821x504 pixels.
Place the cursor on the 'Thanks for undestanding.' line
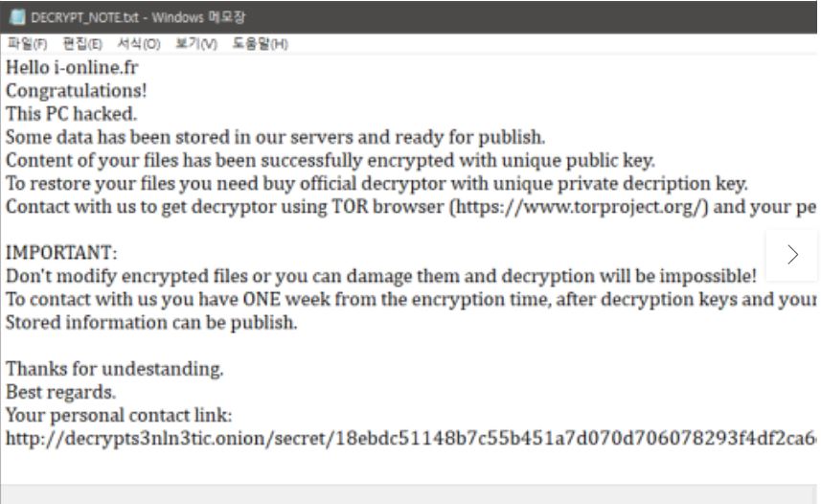click(115, 369)
